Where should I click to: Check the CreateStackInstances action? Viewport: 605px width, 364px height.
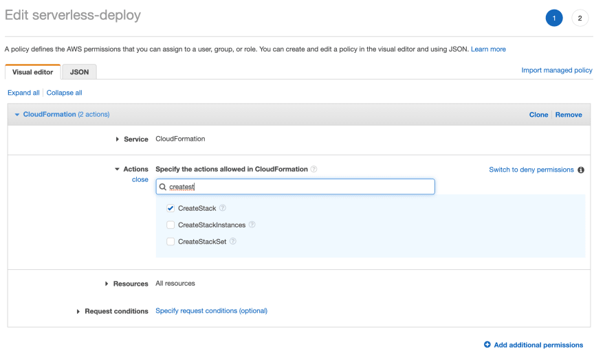(x=170, y=225)
